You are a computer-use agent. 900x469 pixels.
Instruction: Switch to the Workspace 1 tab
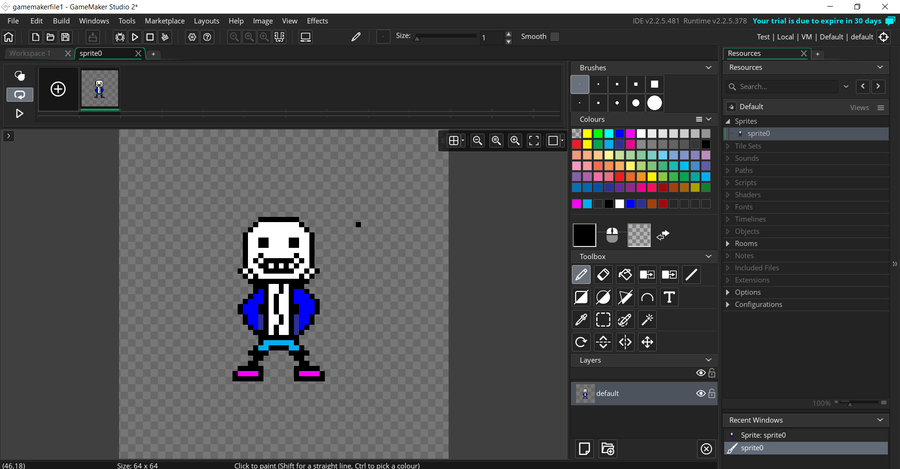30,53
